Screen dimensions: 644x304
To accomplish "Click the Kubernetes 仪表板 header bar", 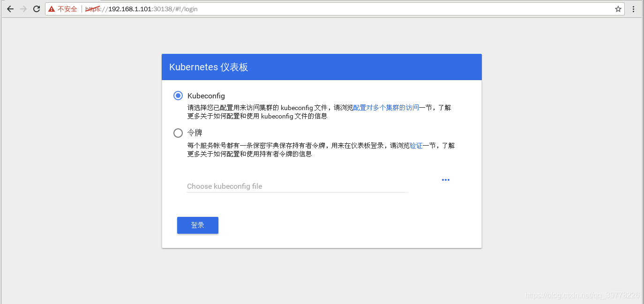I will click(322, 67).
